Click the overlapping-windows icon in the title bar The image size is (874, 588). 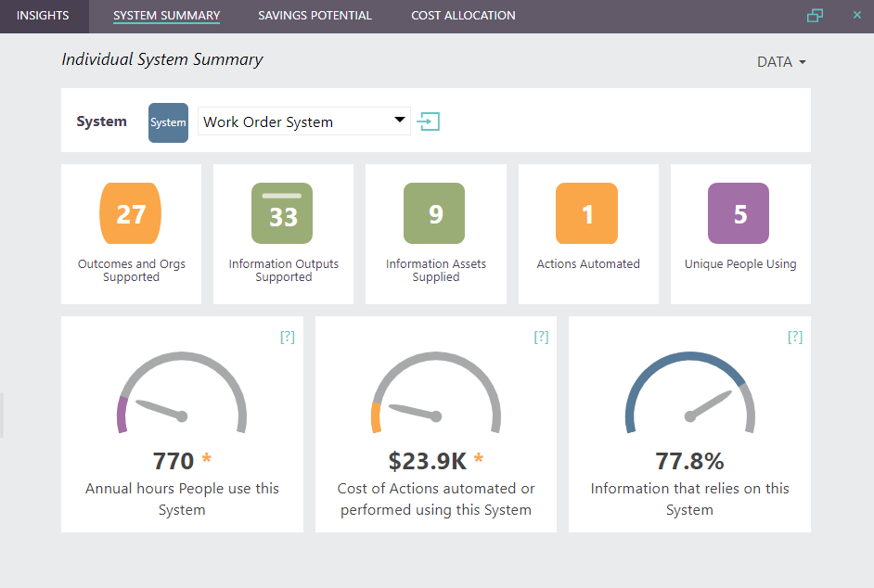coord(816,15)
